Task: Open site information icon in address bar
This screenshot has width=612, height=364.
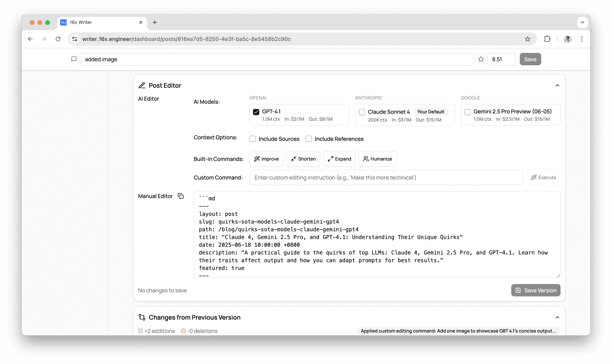Action: click(75, 39)
